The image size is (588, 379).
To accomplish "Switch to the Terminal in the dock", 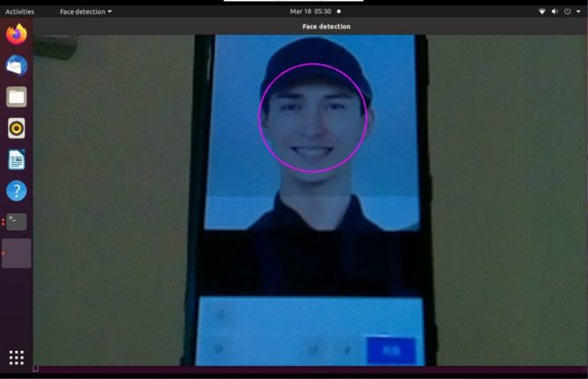I will (x=16, y=222).
